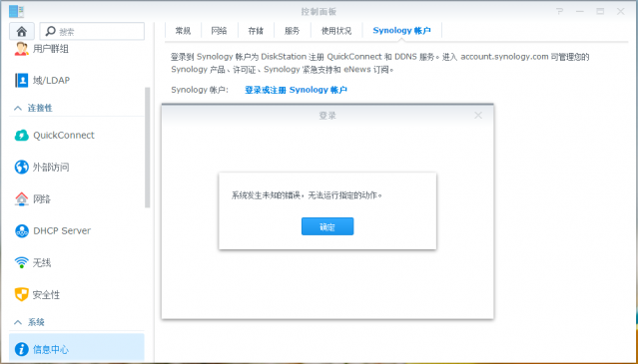The image size is (638, 364).
Task: Open the 安全性 shield icon
Action: tap(21, 294)
